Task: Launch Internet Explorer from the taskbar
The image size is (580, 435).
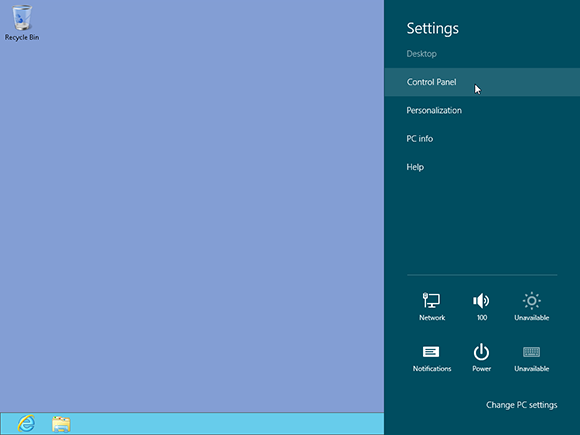Action: 26,424
